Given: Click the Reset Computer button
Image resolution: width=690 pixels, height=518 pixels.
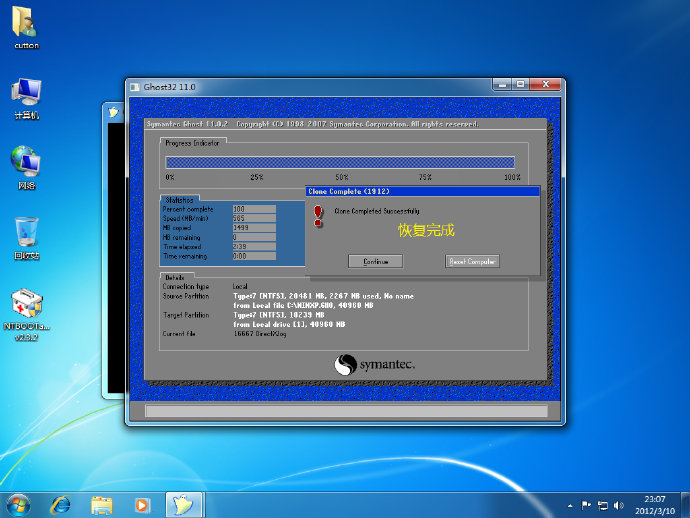Looking at the screenshot, I should coord(472,261).
